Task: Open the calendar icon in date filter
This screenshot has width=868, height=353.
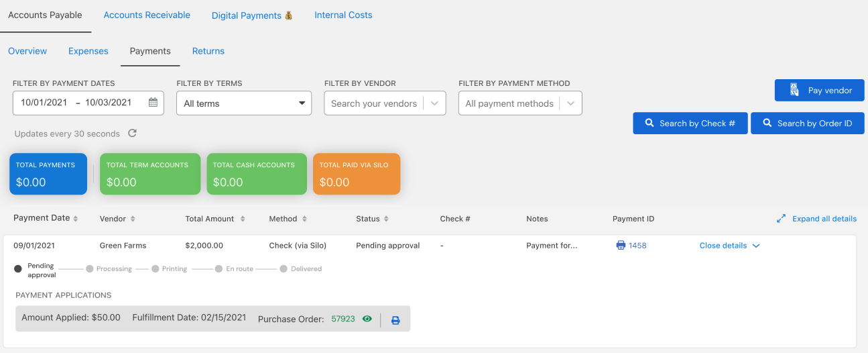Action: 153,103
